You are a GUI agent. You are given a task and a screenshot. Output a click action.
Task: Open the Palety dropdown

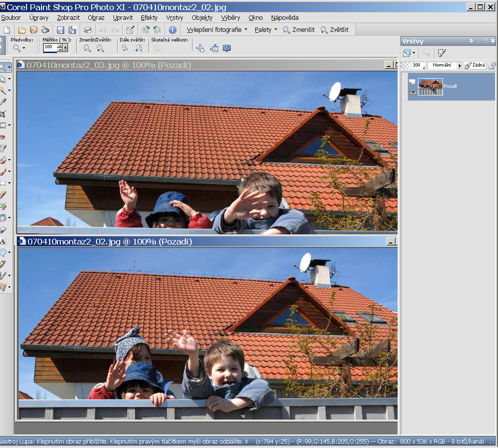[266, 30]
